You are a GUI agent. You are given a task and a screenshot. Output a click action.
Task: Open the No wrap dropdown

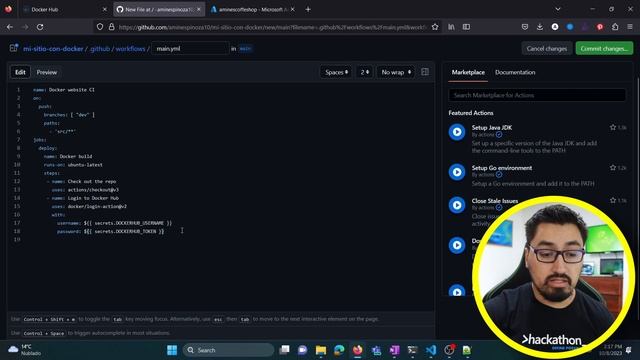point(396,72)
